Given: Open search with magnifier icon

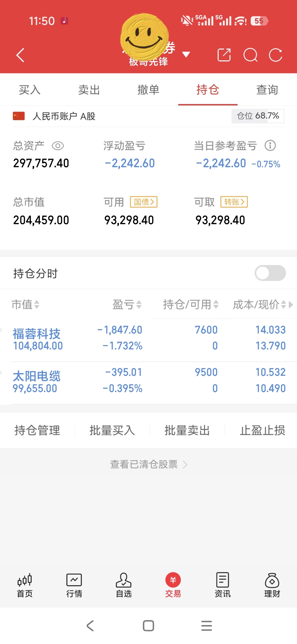Looking at the screenshot, I should tap(250, 55).
